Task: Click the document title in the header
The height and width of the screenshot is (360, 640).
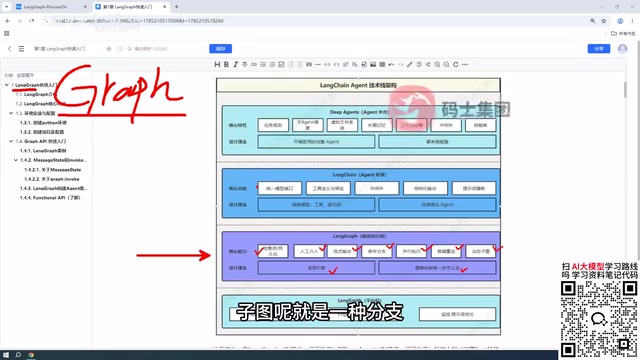Action: (x=60, y=49)
